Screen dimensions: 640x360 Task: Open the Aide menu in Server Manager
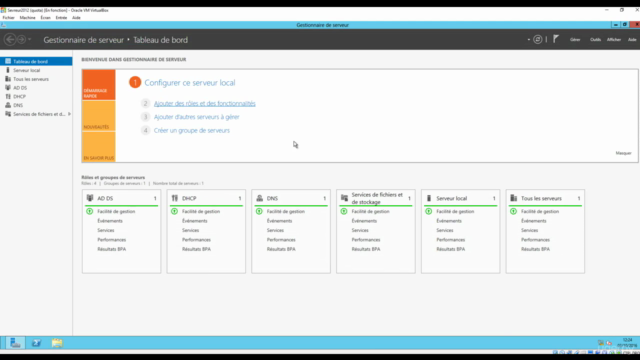coord(632,40)
